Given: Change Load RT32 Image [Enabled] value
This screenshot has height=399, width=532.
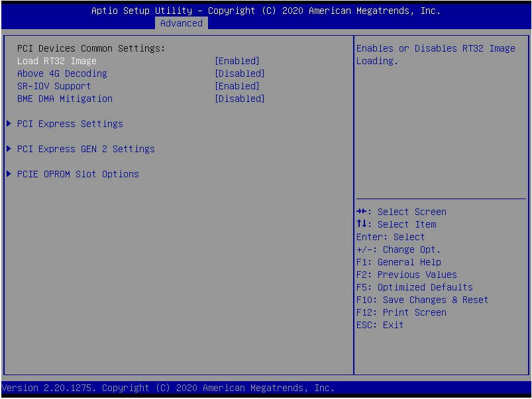Looking at the screenshot, I should pos(237,61).
